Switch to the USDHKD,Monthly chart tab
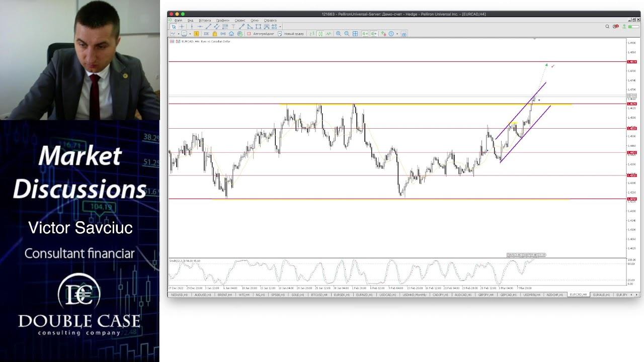644x362 pixels. tap(415, 295)
